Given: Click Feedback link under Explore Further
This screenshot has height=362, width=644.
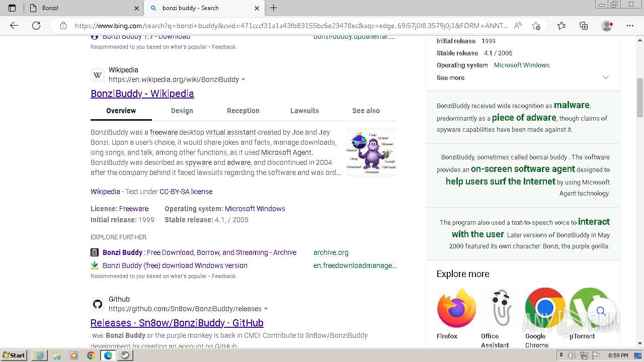Looking at the screenshot, I should pyautogui.click(x=224, y=276).
